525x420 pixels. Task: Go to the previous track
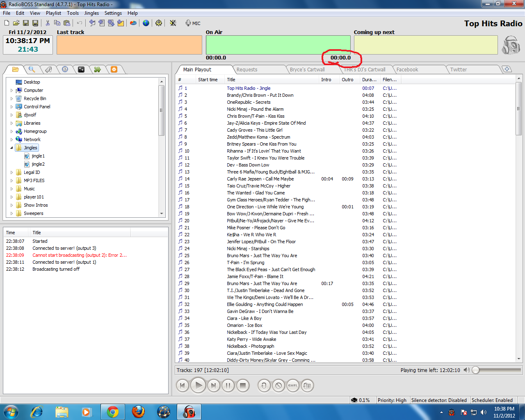tap(183, 386)
